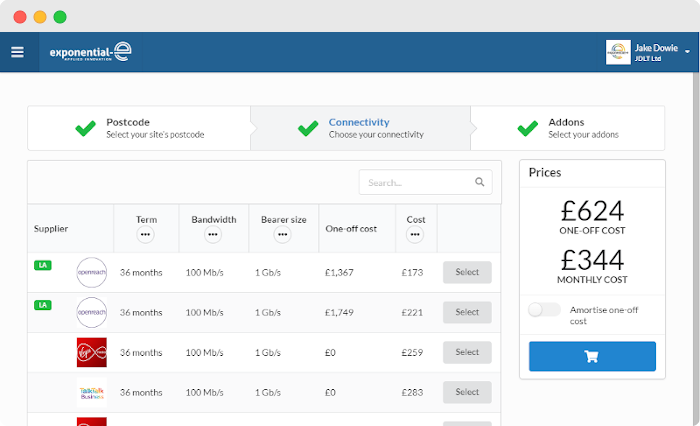Click the Prices panel heading
The image size is (700, 426).
[545, 172]
